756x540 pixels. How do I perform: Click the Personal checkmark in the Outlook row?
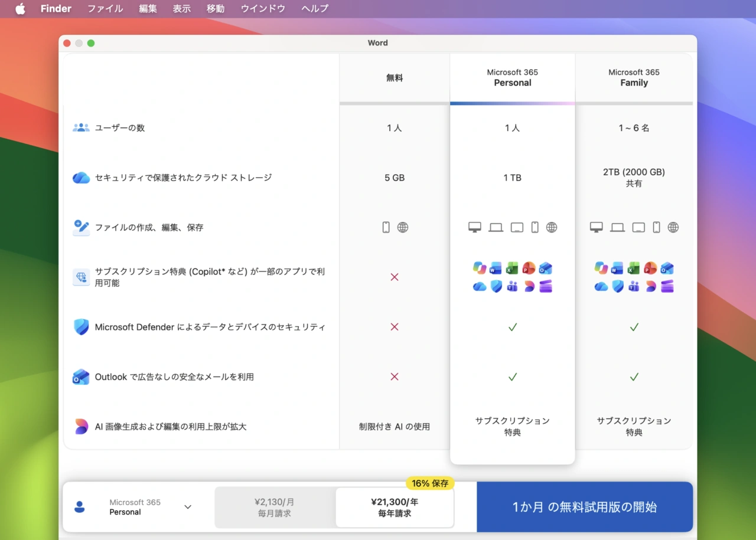pos(513,377)
